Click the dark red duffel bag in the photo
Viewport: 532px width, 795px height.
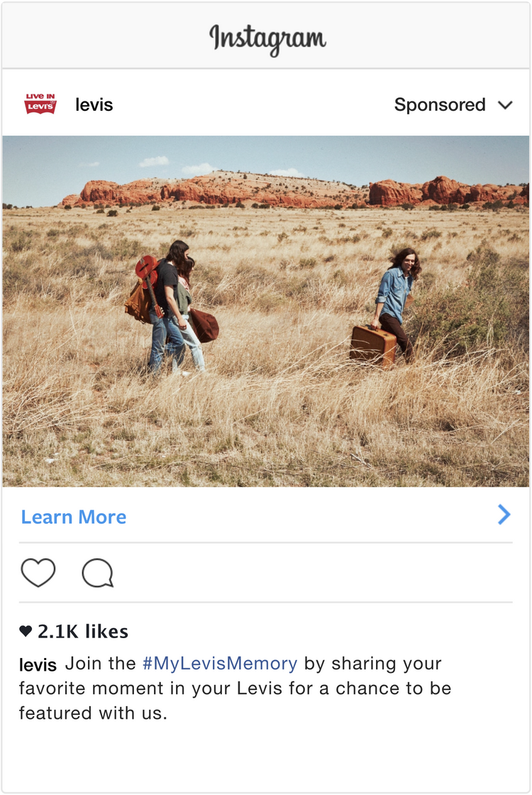pyautogui.click(x=205, y=325)
